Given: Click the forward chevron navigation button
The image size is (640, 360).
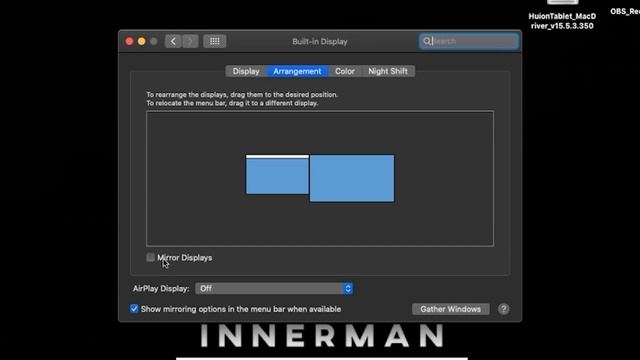Looking at the screenshot, I should point(190,41).
